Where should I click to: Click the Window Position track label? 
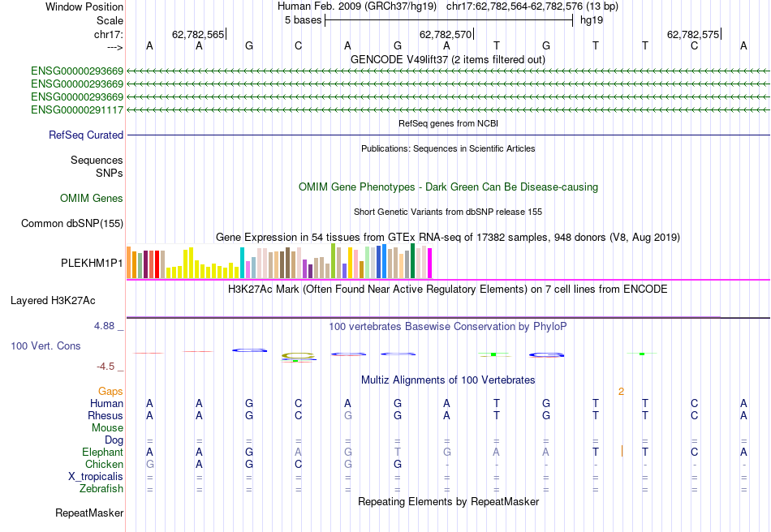[84, 6]
